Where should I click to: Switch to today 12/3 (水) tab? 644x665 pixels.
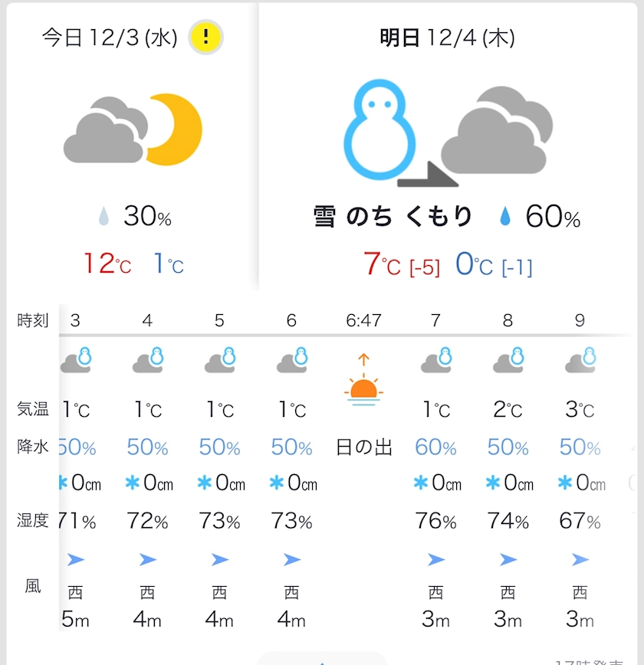click(x=110, y=38)
